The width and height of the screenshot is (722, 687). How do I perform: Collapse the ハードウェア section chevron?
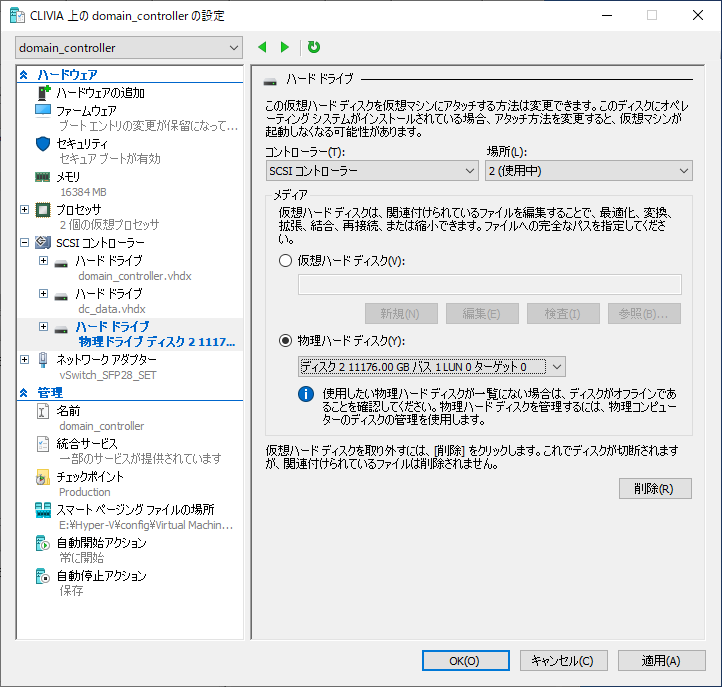click(24, 75)
